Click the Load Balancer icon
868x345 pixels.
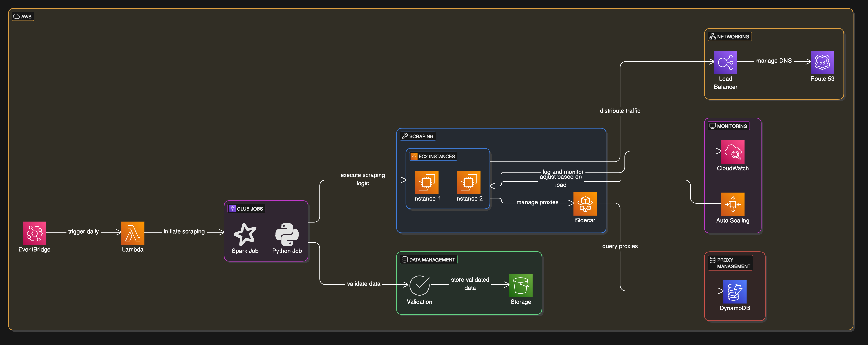coord(725,62)
